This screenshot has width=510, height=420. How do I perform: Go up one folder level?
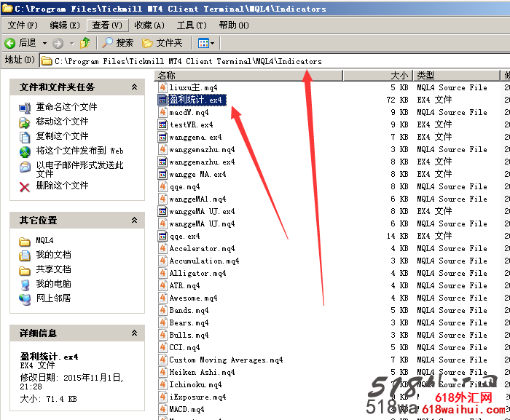pyautogui.click(x=85, y=43)
